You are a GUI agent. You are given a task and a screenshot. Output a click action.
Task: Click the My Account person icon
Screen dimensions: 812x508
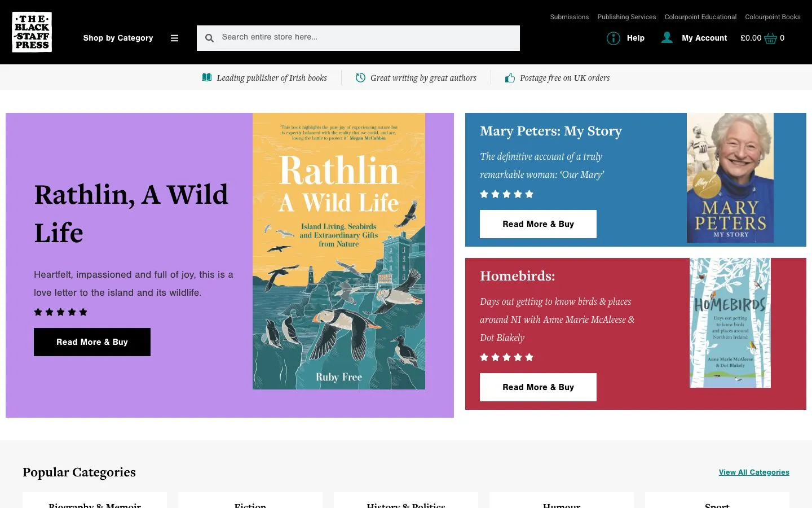pos(667,37)
